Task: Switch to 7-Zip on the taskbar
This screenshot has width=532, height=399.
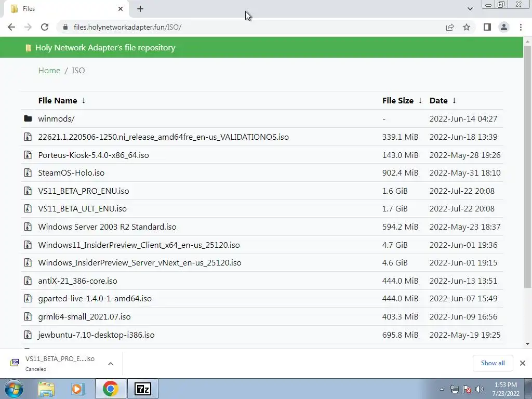Action: 142,389
